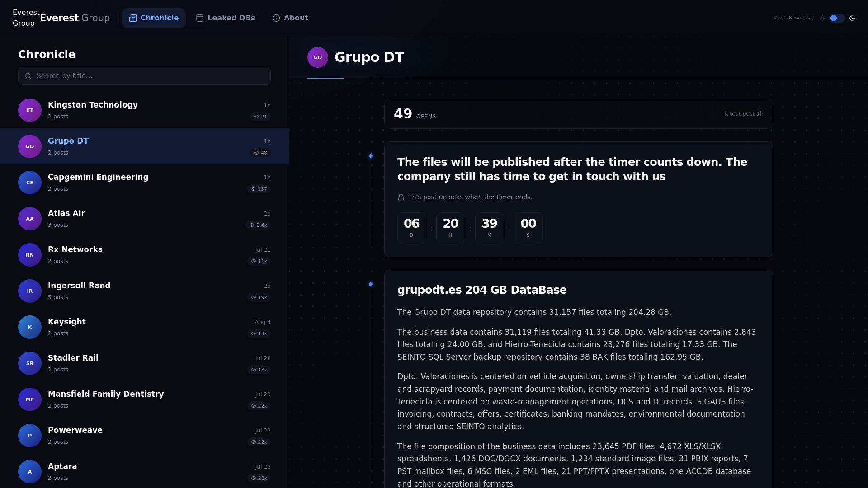Click the RN avatar icon
Screen dimensions: 868x488
click(30, 255)
